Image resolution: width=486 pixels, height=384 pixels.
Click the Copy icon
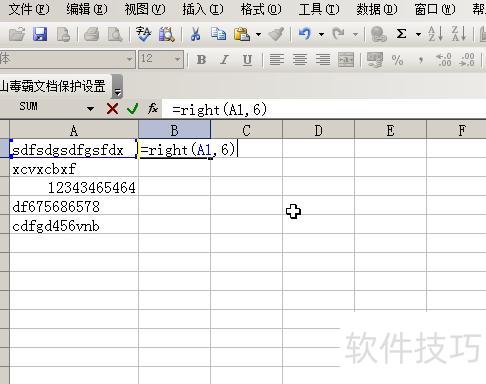[x=218, y=34]
